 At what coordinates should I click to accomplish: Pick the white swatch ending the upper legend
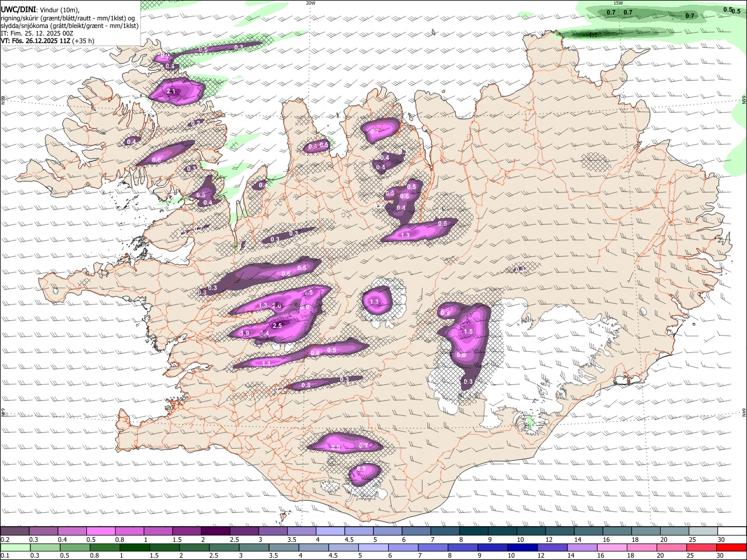[732, 531]
